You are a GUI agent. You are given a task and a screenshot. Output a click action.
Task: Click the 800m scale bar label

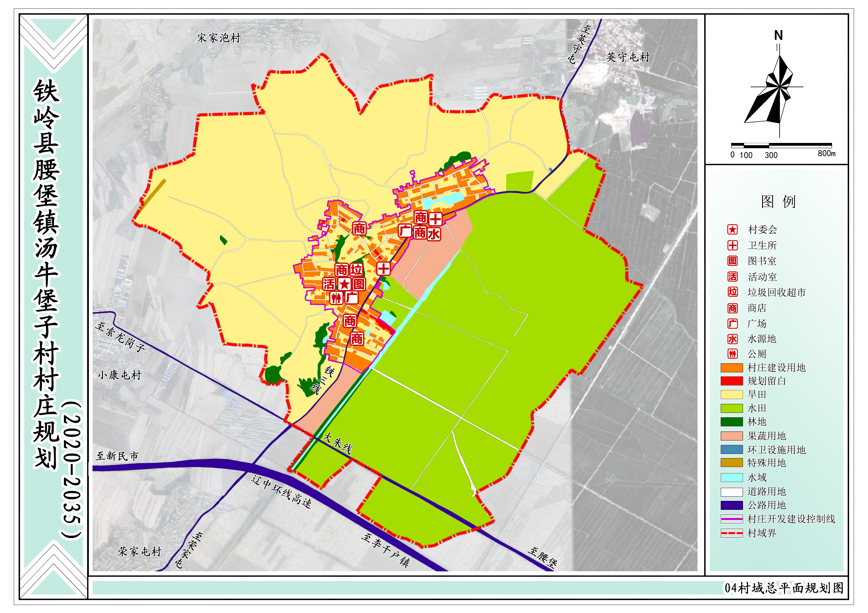(x=826, y=153)
